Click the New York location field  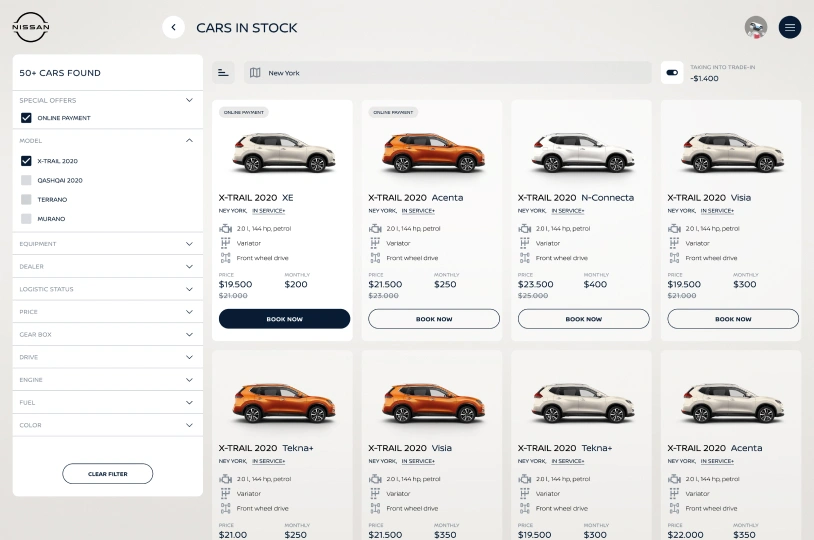[x=450, y=73]
